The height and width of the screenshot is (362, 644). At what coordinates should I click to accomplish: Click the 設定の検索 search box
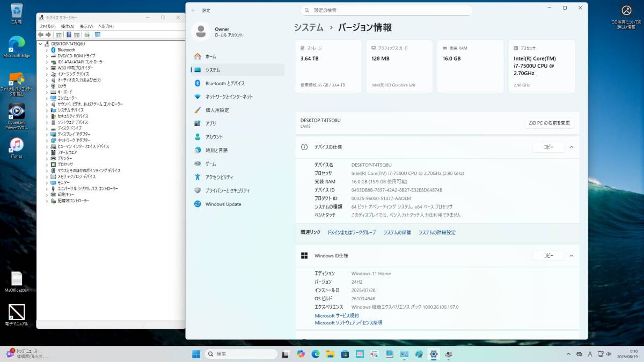[x=386, y=10]
